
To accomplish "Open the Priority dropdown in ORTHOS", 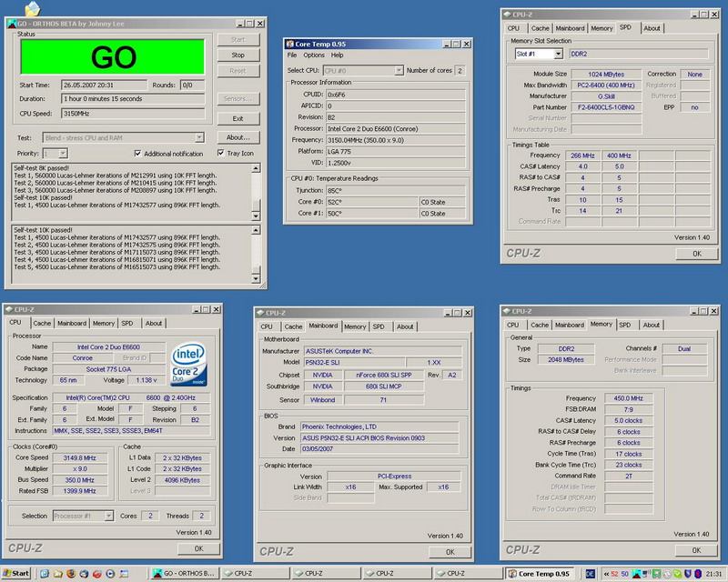I will pyautogui.click(x=63, y=153).
